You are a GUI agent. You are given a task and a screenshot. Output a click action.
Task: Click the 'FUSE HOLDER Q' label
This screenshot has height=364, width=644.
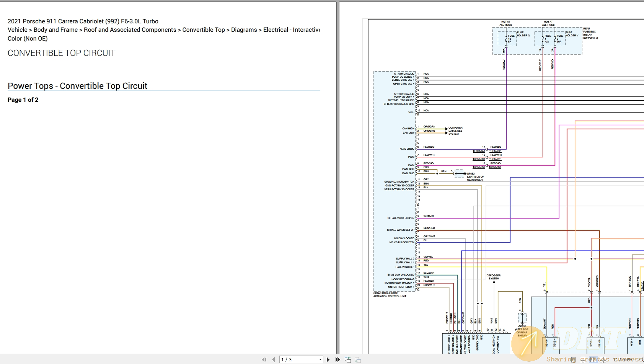pos(523,34)
